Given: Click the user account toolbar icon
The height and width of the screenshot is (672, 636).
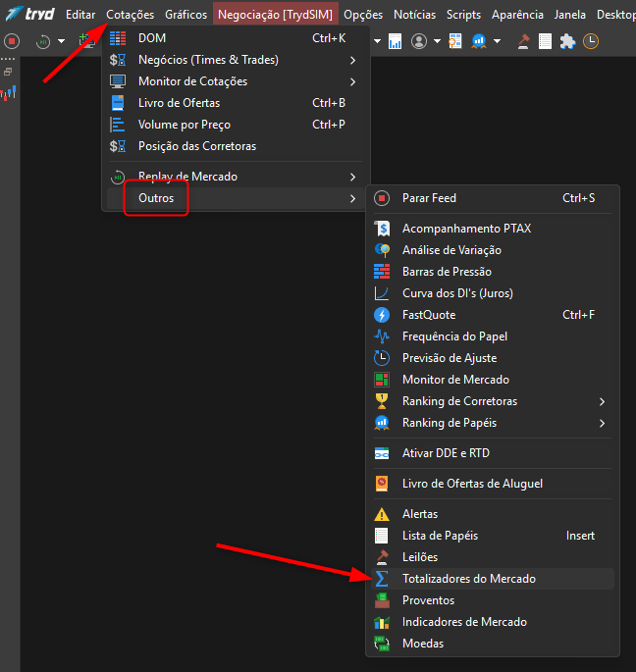Looking at the screenshot, I should 419,41.
